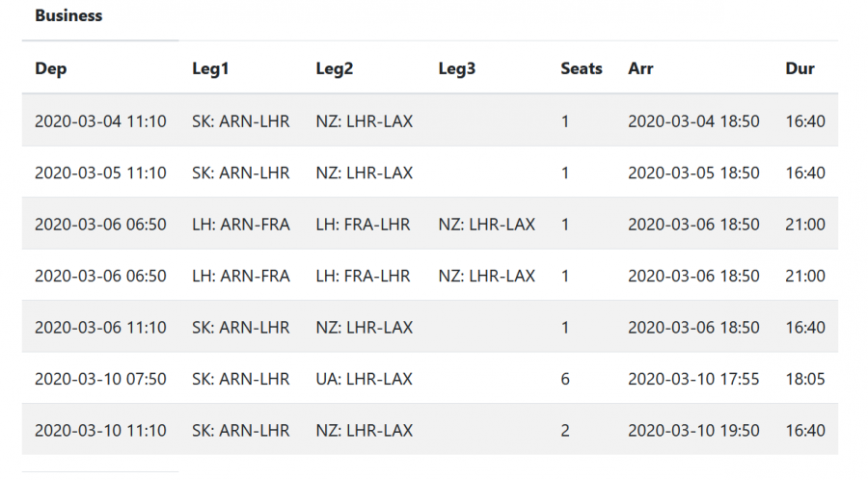868x480 pixels.
Task: Select the 2020-03-05 11:10 departure cell
Action: [100, 173]
